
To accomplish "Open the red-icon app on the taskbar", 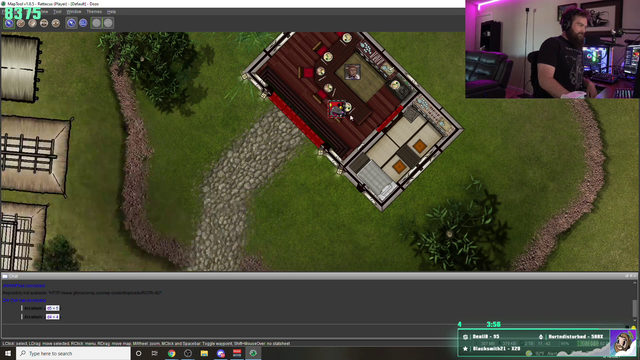I will 237,353.
